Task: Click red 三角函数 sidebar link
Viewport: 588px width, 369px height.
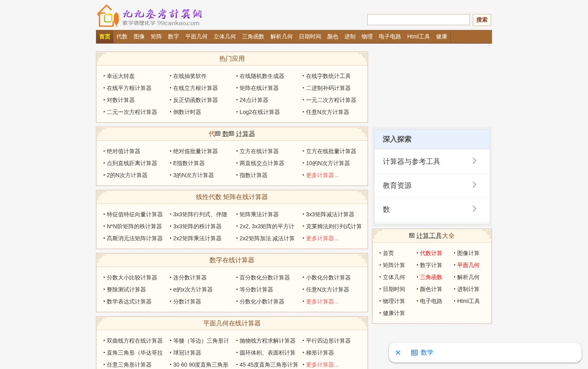Action: click(x=431, y=277)
